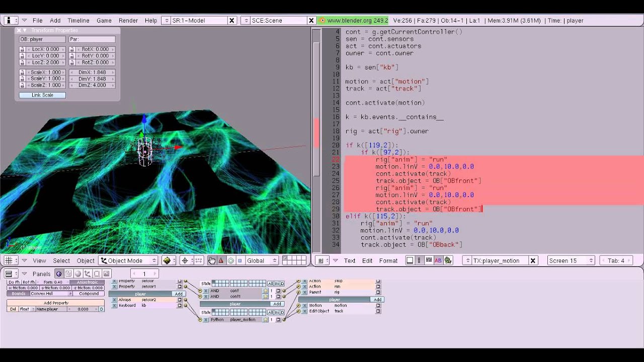The image size is (644, 362).
Task: Toggle syntax highlighting AB button
Action: tap(438, 260)
